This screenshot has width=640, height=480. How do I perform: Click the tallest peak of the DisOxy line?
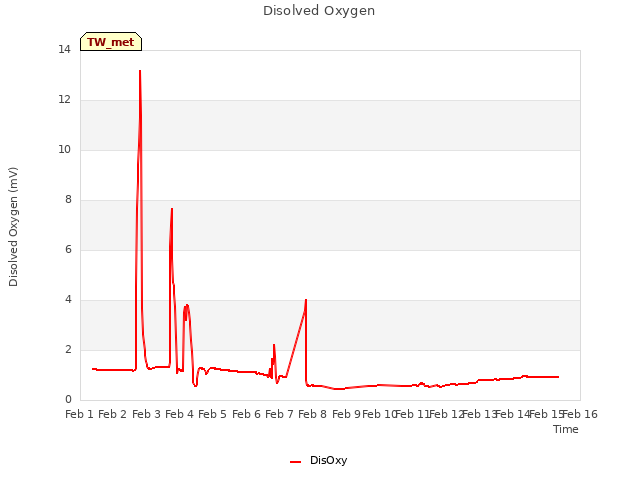140,71
